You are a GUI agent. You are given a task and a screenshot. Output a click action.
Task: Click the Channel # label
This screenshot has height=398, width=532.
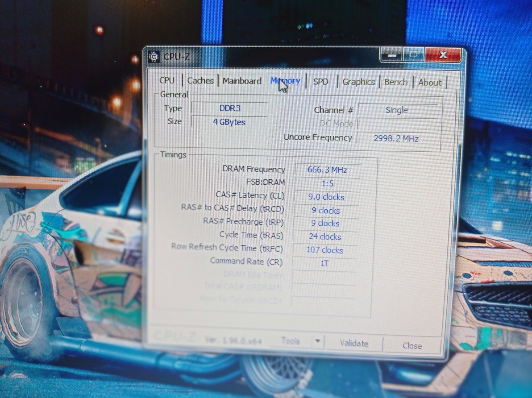pos(334,110)
